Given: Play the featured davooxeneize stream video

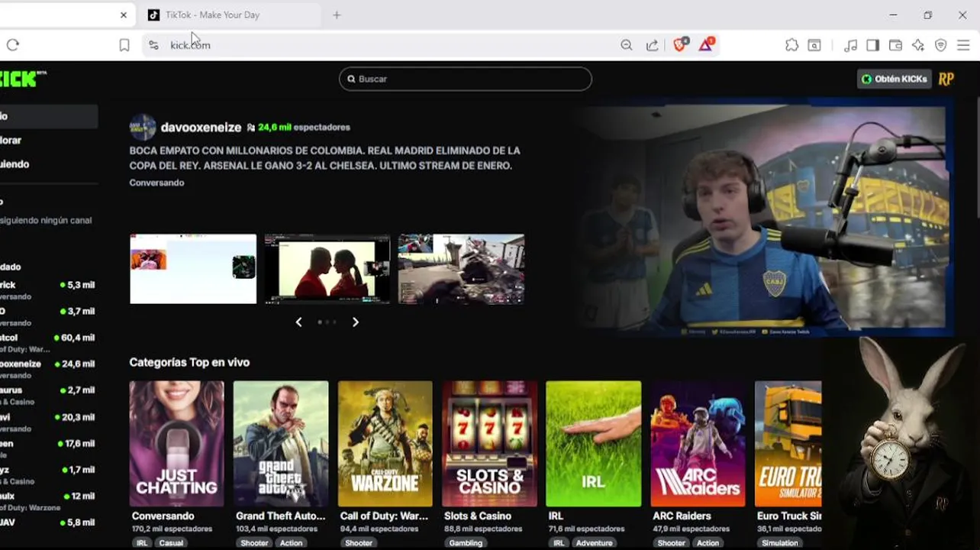Looking at the screenshot, I should click(765, 219).
